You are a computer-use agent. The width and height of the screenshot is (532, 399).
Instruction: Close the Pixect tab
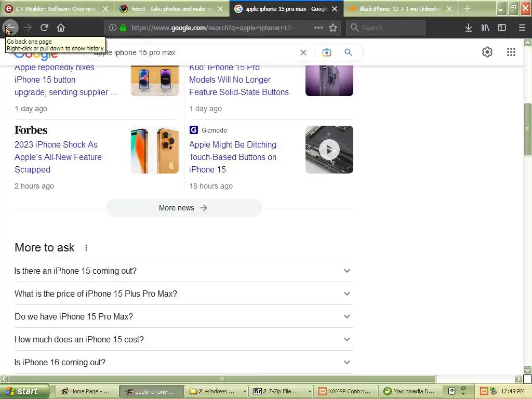click(x=220, y=9)
